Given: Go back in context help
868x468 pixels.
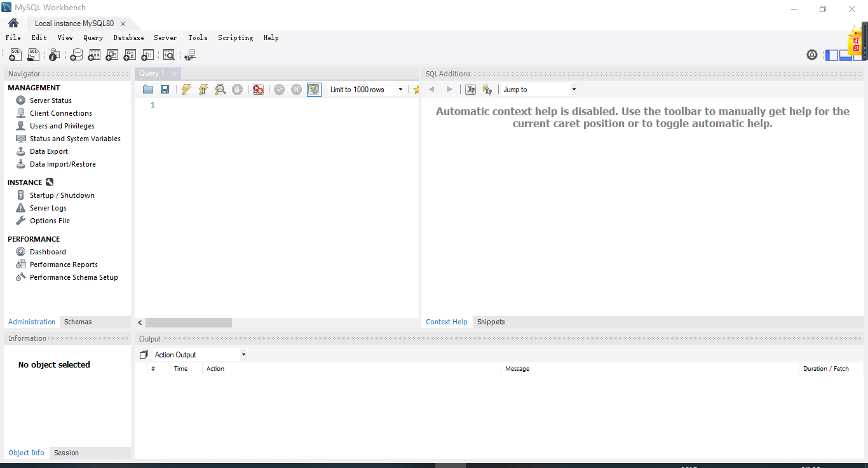Looking at the screenshot, I should [x=432, y=90].
